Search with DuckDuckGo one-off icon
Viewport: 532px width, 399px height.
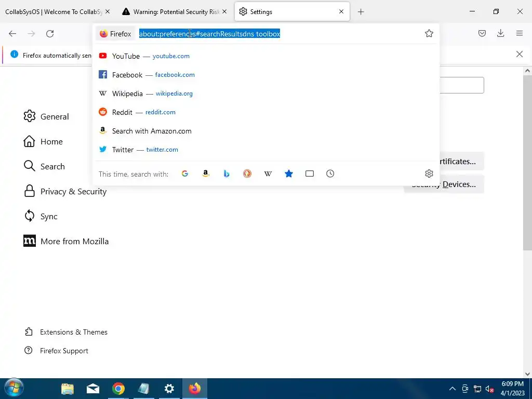247,174
